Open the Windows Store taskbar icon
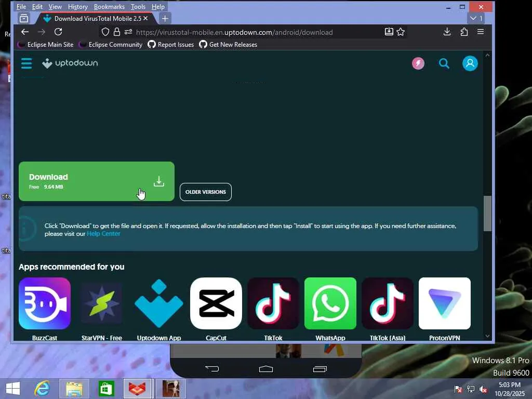 click(106, 389)
